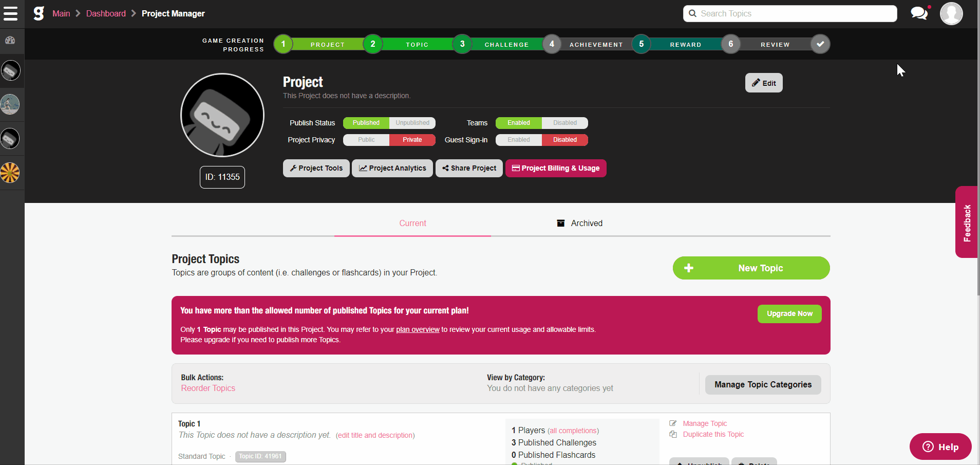
Task: Jump to step 6 Review
Action: point(731,44)
